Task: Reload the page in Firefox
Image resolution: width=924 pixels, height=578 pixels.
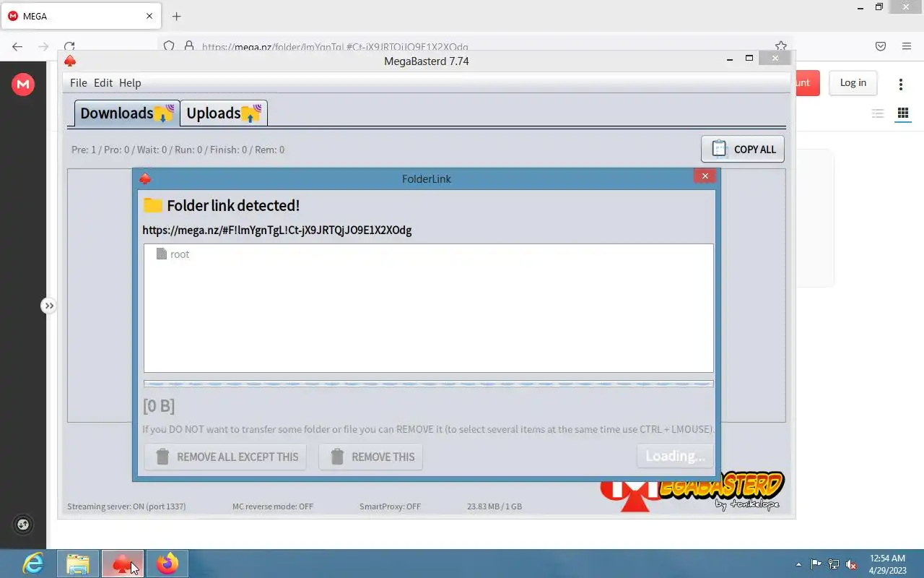Action: [69, 46]
